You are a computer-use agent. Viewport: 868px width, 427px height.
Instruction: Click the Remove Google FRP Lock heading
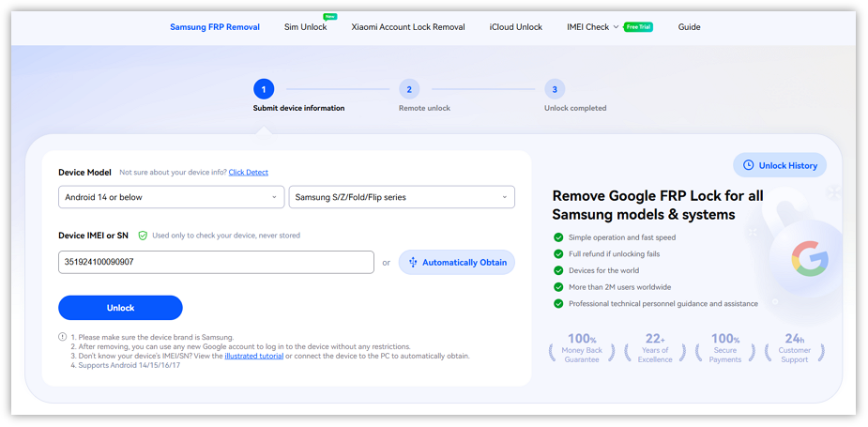[x=658, y=205]
